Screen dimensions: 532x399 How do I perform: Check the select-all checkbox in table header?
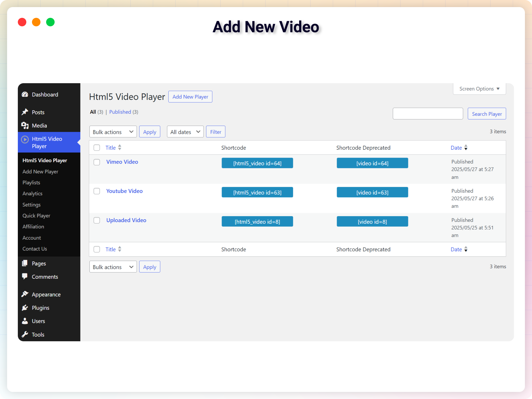click(x=97, y=148)
